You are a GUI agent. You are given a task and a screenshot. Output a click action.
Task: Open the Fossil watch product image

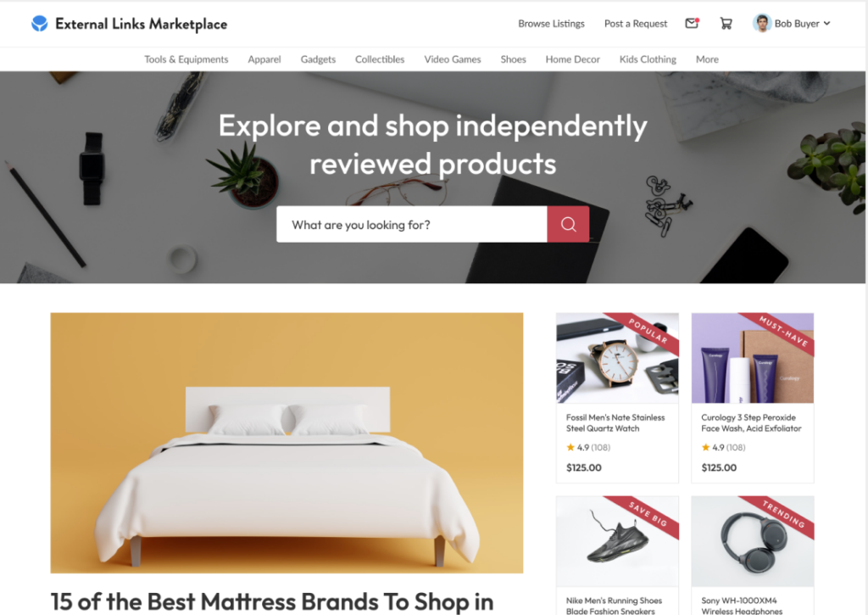(617, 358)
